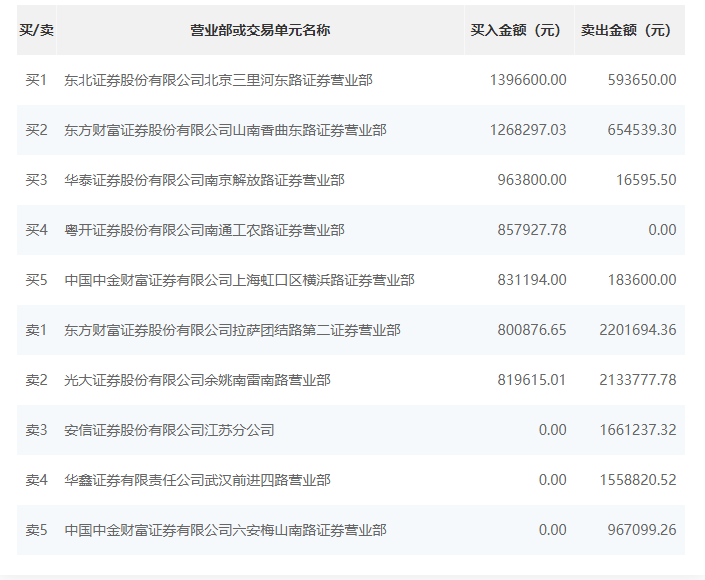This screenshot has width=705, height=580.
Task: Click sell amount 2201694.36
Action: (638, 330)
